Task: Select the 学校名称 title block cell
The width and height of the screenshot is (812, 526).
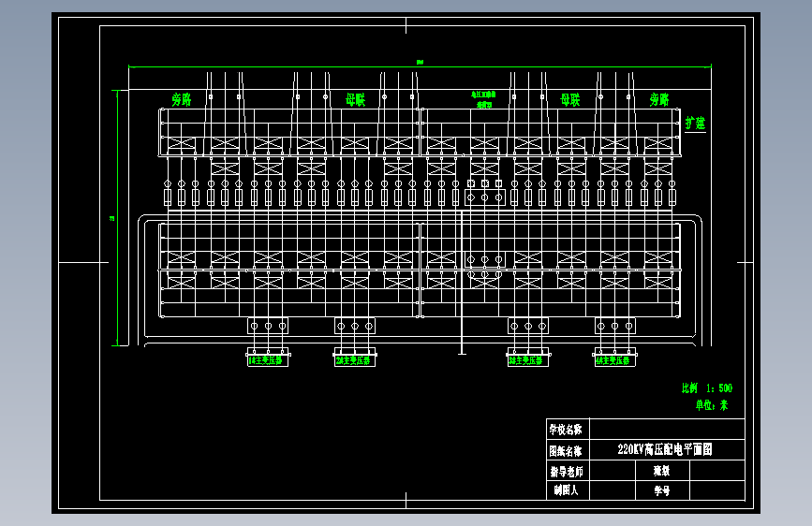Action: click(568, 430)
